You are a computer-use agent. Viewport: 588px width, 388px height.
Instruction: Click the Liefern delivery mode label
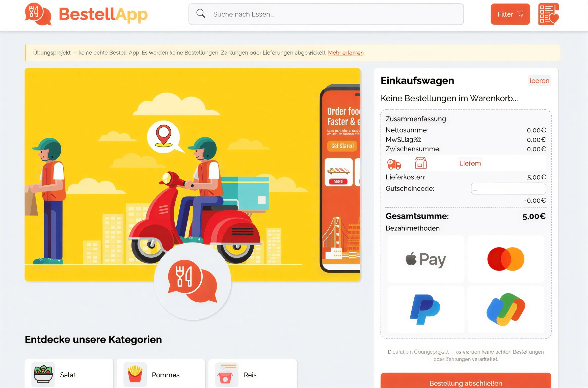470,163
